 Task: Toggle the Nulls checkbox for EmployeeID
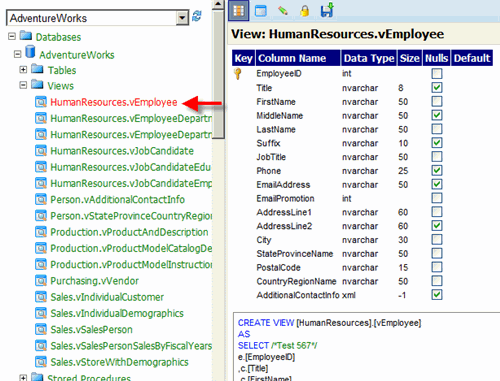click(x=437, y=74)
